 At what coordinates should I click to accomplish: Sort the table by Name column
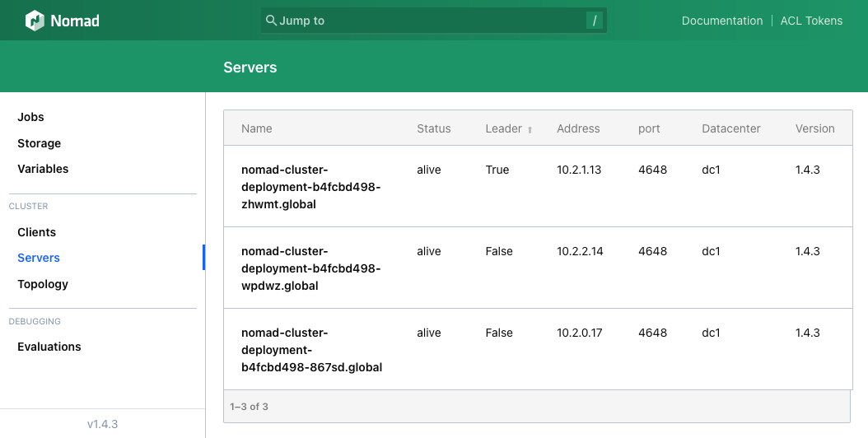click(x=256, y=128)
